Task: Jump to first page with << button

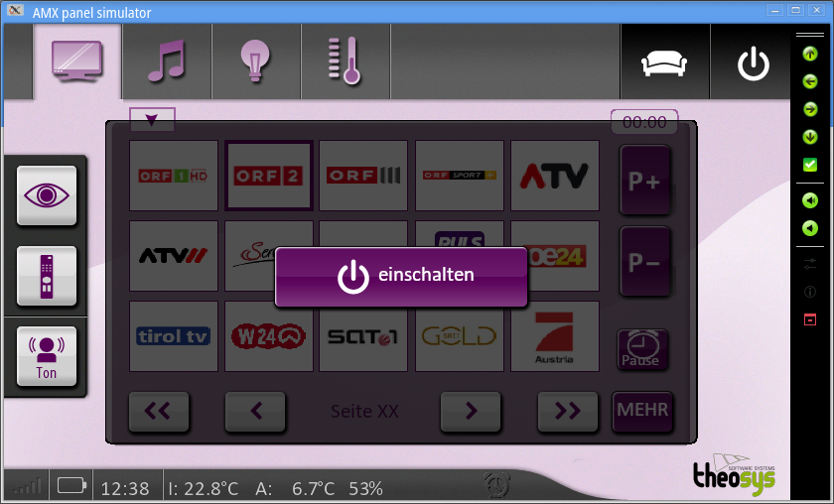Action: coord(159,411)
